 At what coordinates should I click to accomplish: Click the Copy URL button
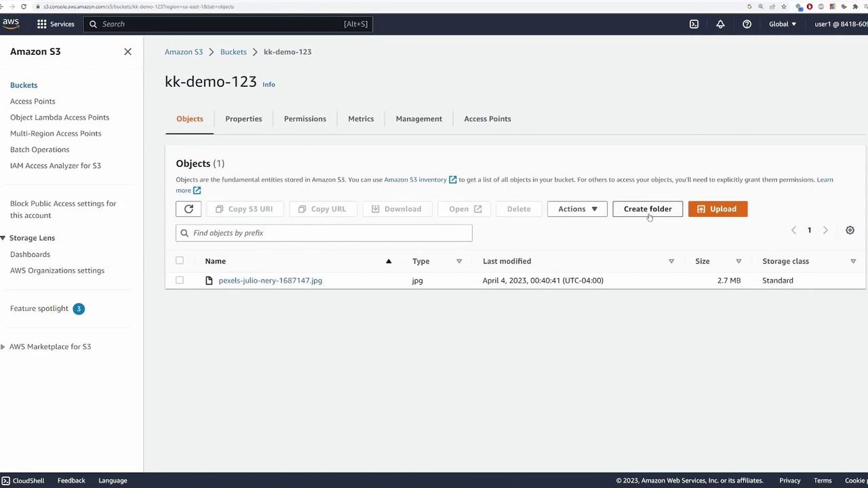[x=323, y=209]
